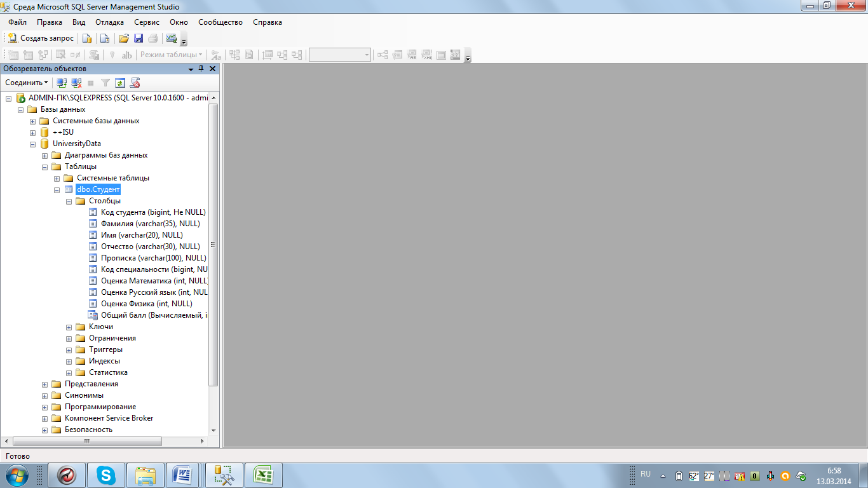
Task: Open Excel from the taskbar
Action: click(x=263, y=475)
